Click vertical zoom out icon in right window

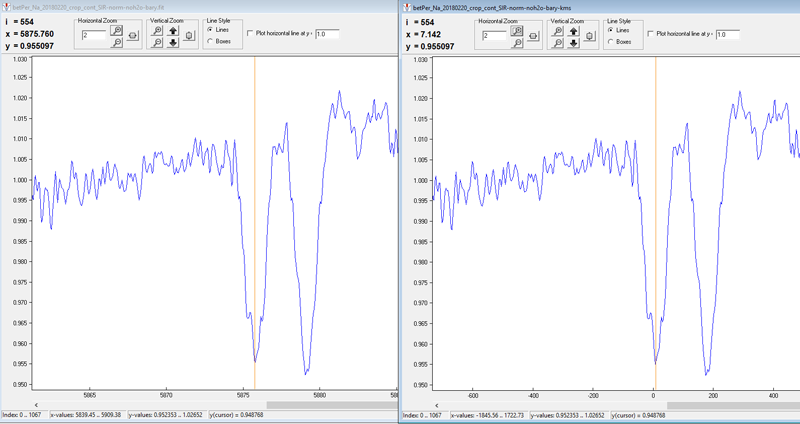pyautogui.click(x=557, y=43)
